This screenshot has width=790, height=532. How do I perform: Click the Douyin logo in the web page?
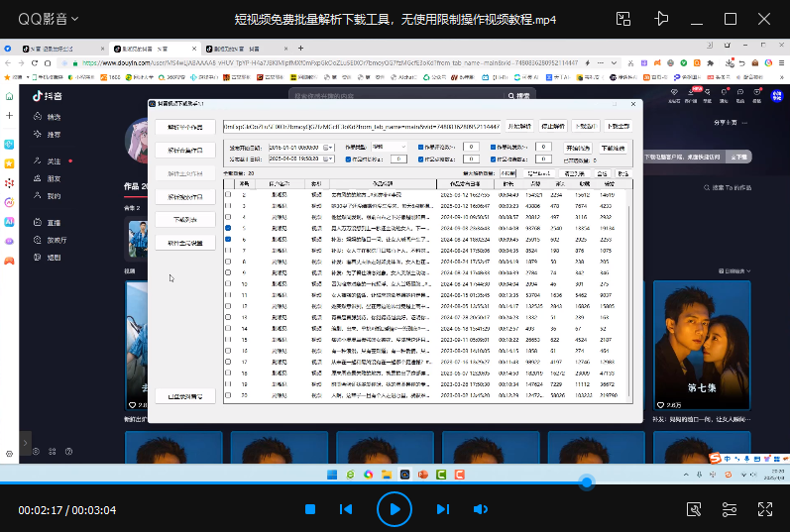point(48,96)
